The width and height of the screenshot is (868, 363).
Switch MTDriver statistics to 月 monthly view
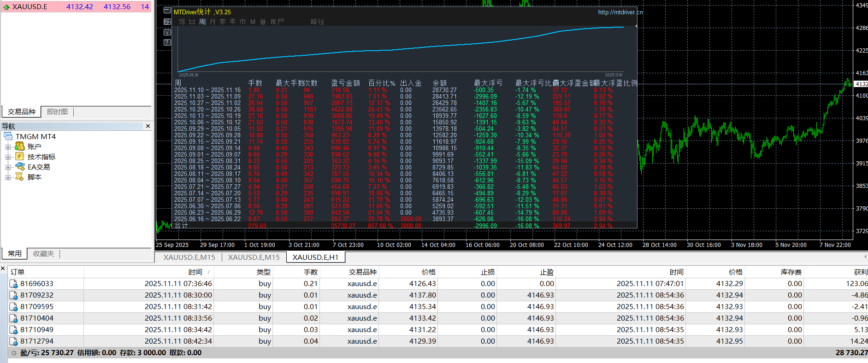pos(213,22)
